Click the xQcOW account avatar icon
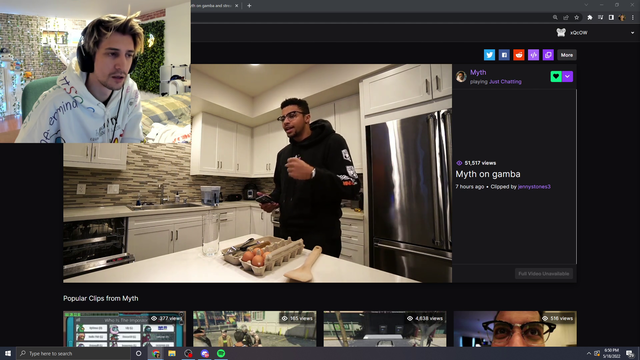 click(x=561, y=33)
